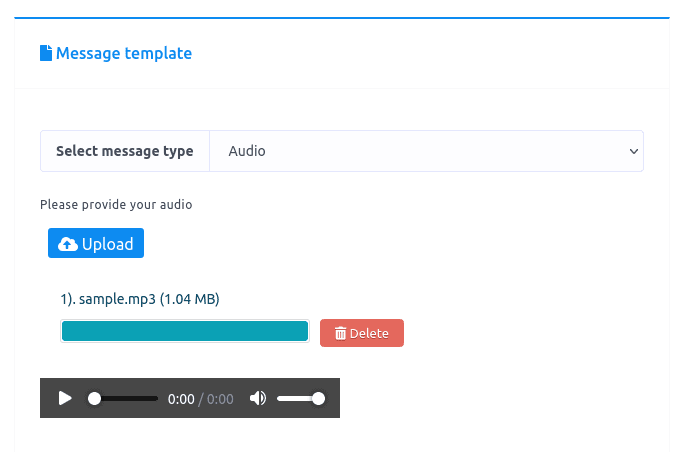677x452 pixels.
Task: Mute audio with the speaker icon
Action: point(258,398)
